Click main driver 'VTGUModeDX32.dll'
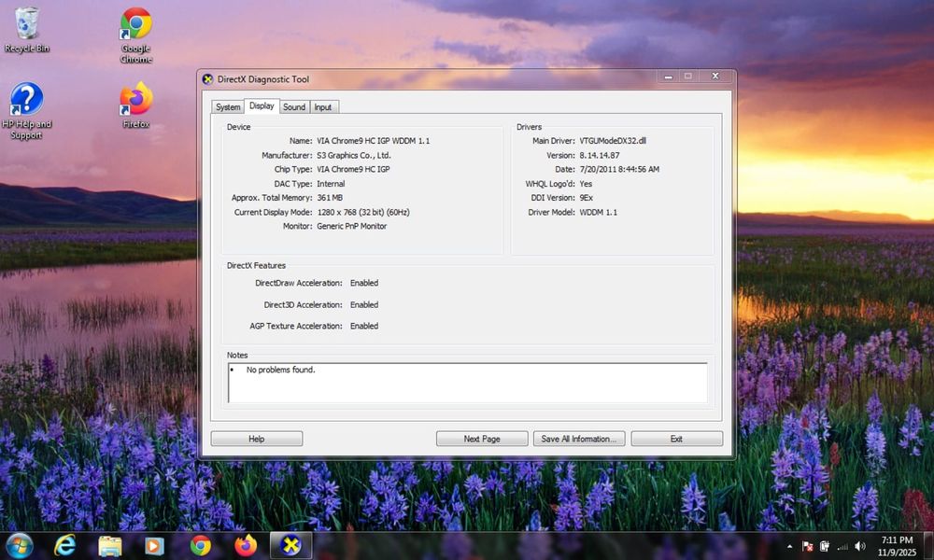This screenshot has width=934, height=560. coord(613,141)
